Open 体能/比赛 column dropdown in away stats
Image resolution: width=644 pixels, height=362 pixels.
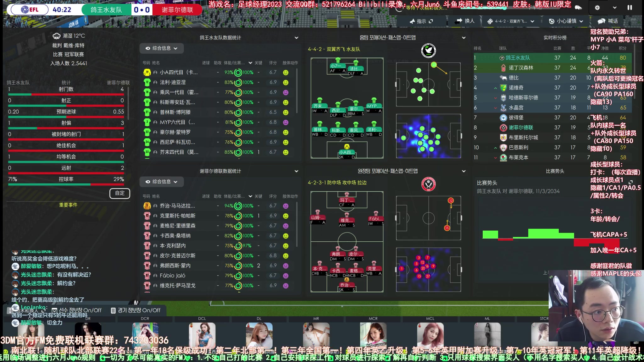pos(250,196)
